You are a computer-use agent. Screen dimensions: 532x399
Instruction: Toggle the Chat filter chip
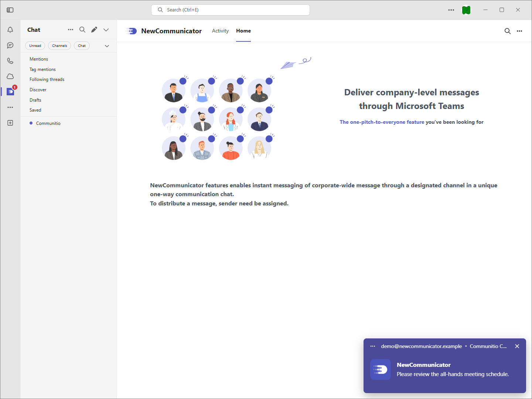click(82, 46)
